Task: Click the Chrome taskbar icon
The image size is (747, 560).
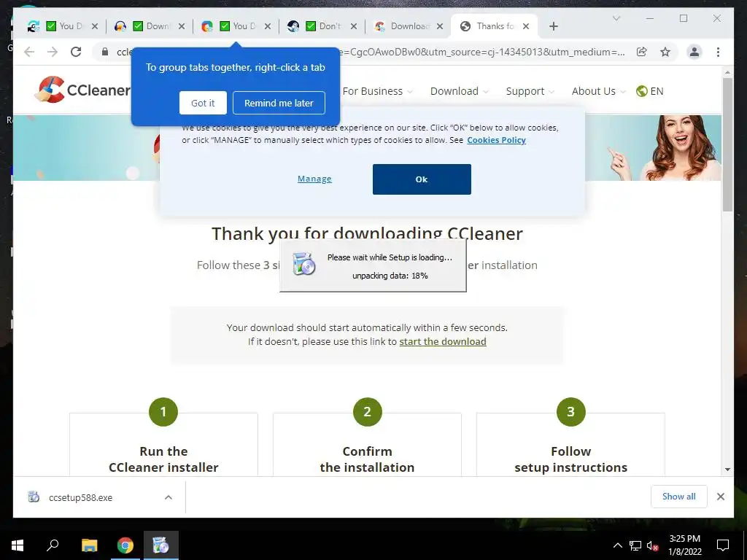Action: coord(125,545)
